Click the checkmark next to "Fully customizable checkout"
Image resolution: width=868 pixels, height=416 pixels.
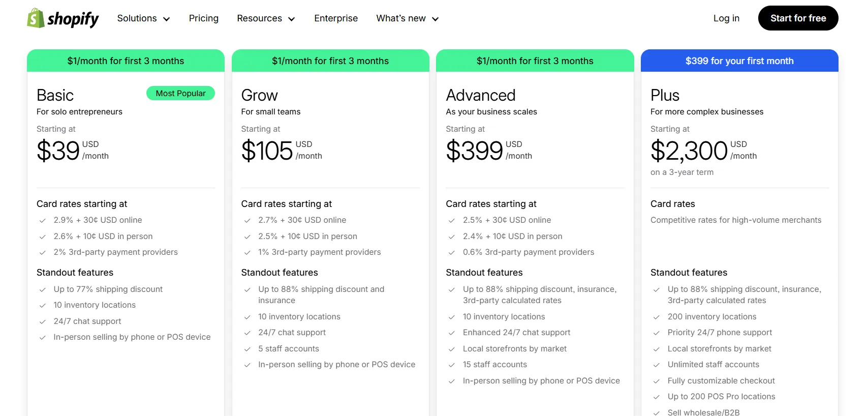657,380
